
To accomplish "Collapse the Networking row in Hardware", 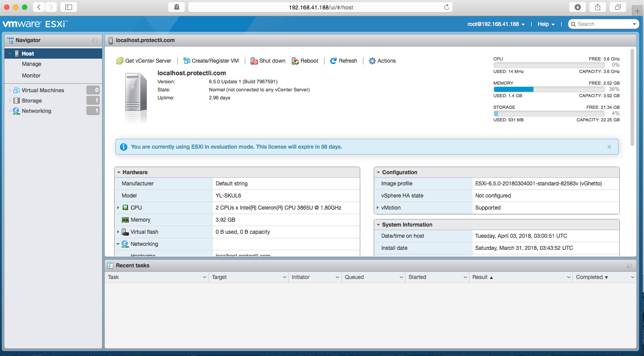I will click(x=118, y=244).
